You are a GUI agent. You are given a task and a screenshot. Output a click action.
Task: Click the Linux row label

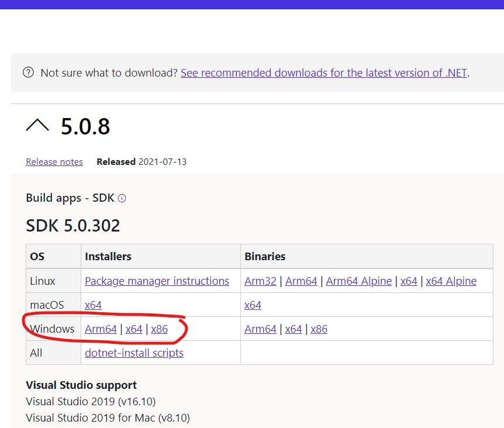coord(43,281)
